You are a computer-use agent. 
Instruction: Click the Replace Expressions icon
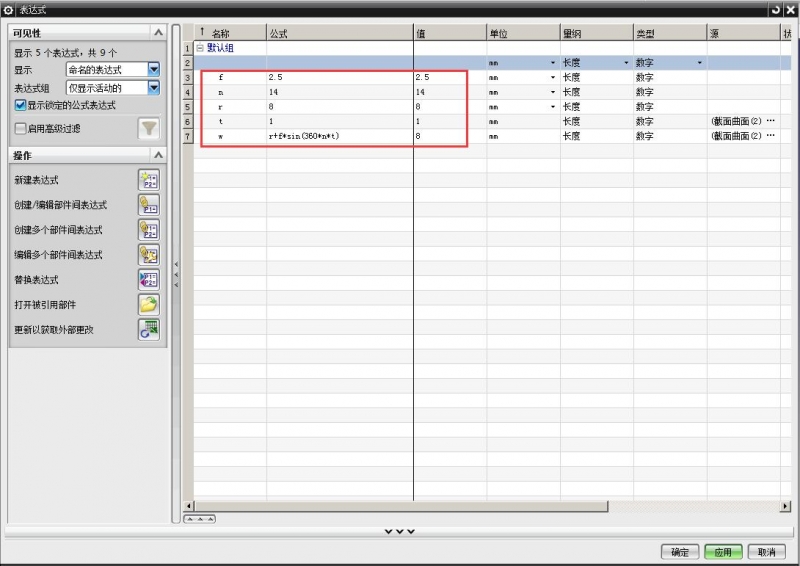(149, 280)
